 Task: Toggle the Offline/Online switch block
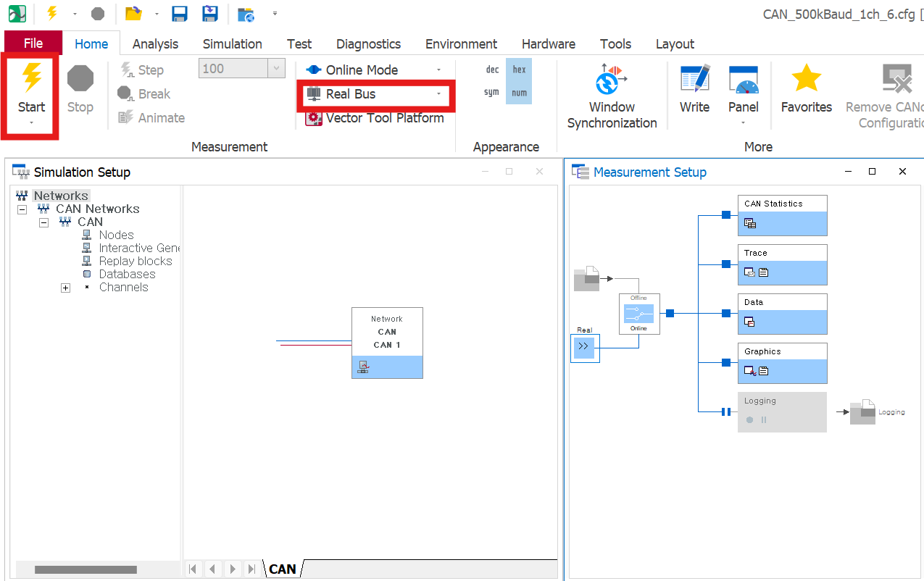pos(639,314)
